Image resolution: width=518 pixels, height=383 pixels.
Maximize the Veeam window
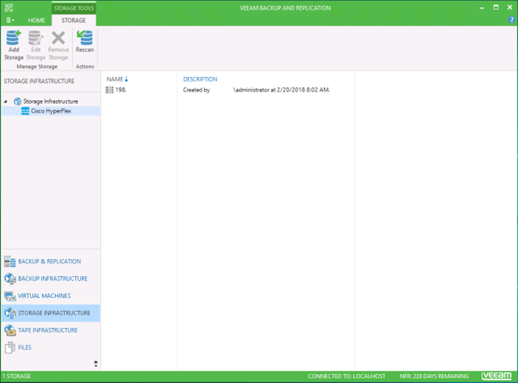[x=496, y=7]
